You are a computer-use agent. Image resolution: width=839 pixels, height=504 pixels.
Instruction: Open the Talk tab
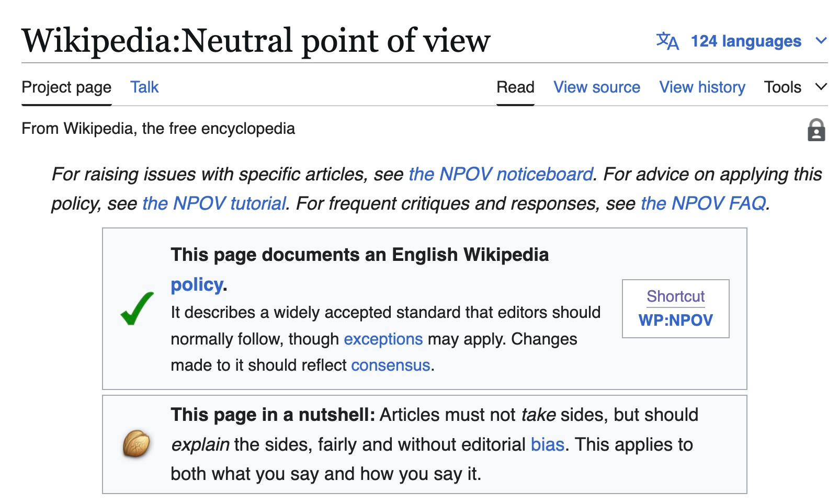(144, 87)
